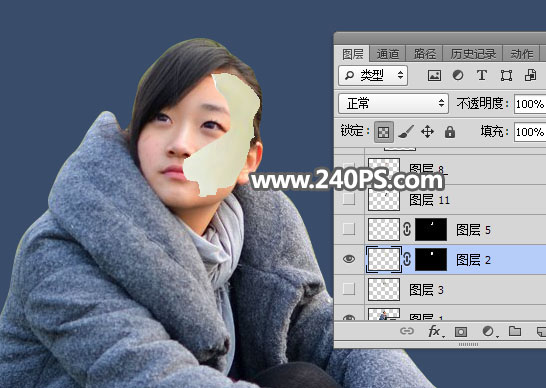Click the magnifier icon in the 类型 filter
Screen dimensions: 546x388
point(349,75)
